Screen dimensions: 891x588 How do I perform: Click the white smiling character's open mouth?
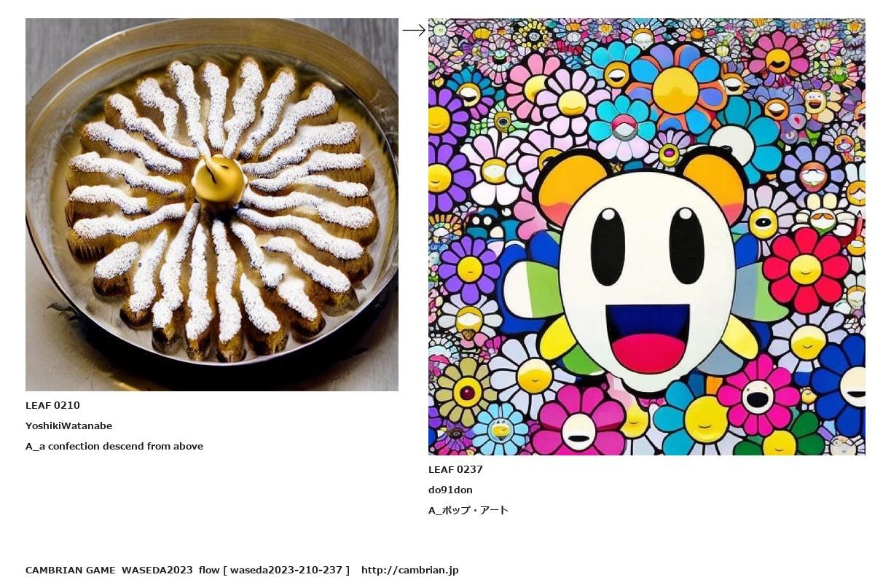[648, 337]
